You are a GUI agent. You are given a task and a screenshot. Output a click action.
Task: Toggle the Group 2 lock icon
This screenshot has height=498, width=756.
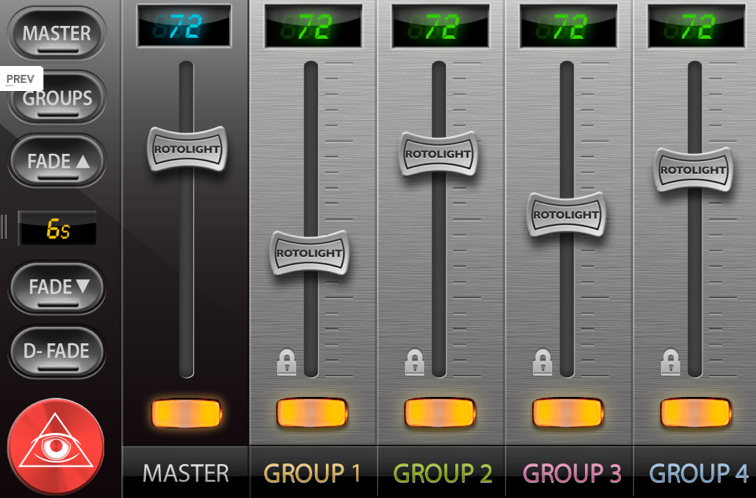click(415, 362)
